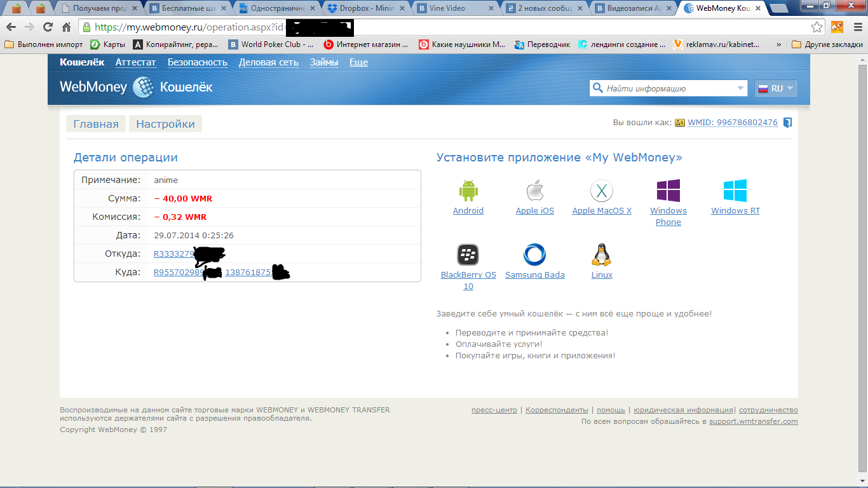
Task: Select Займы in the top navigation
Action: click(x=324, y=62)
